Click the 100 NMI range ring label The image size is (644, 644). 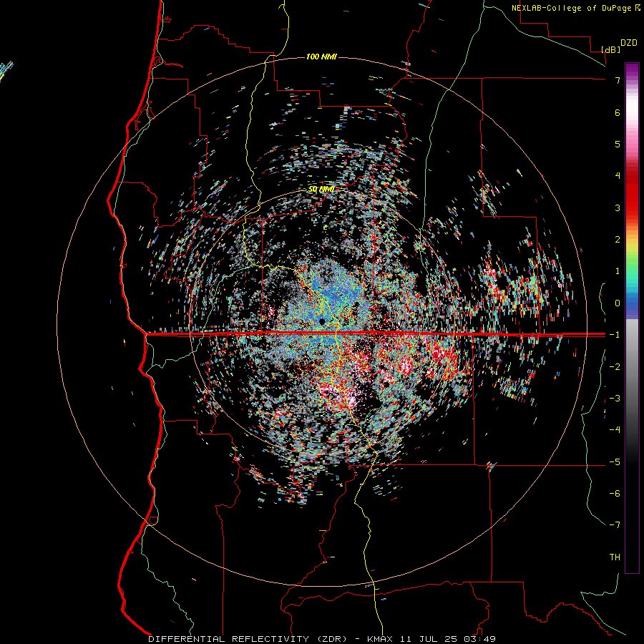click(x=321, y=57)
